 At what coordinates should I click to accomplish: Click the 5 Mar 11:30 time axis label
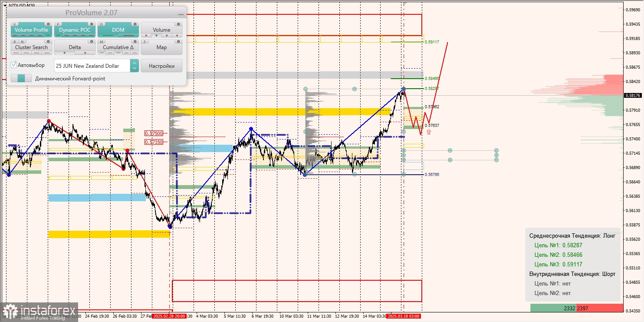click(234, 316)
